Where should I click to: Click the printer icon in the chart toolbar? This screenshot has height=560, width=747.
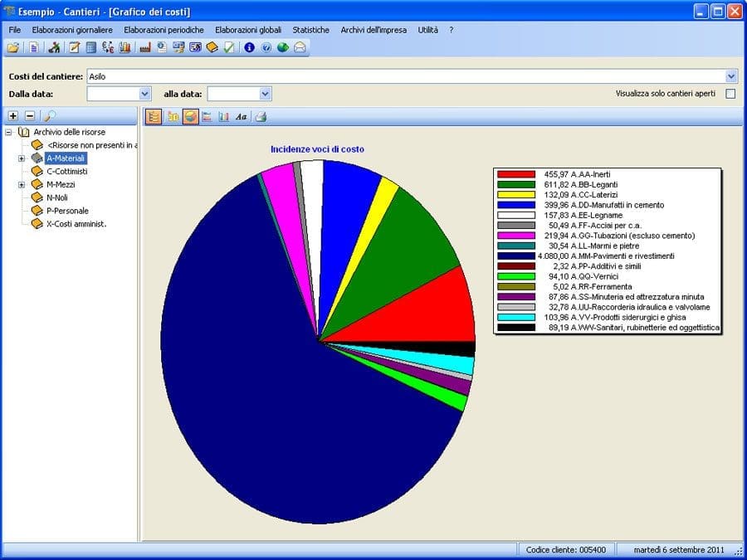pyautogui.click(x=261, y=117)
